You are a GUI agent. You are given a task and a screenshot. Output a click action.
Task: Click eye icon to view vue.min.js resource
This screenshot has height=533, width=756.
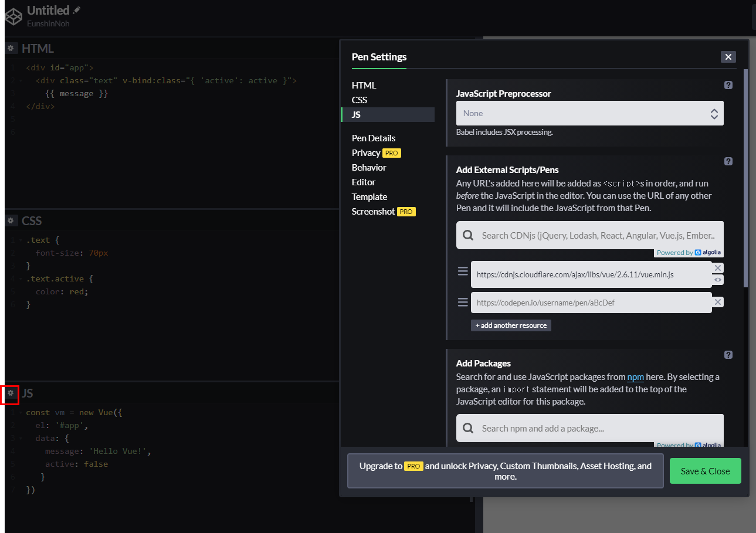718,280
